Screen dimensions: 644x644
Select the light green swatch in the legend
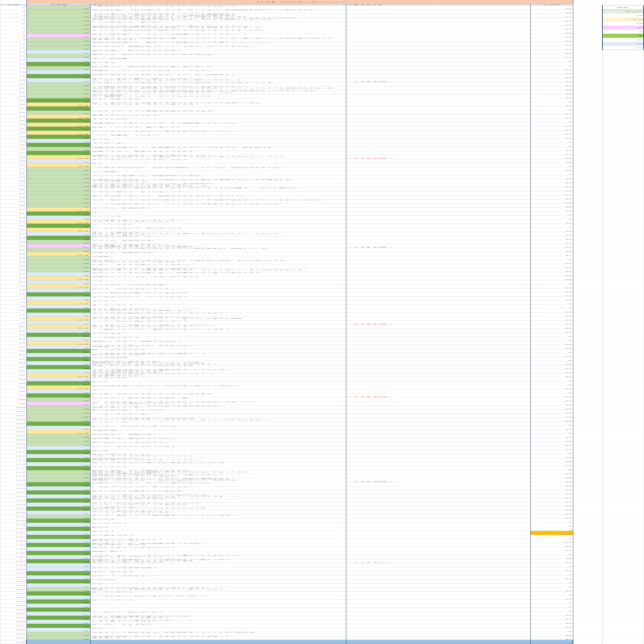coord(623,11)
